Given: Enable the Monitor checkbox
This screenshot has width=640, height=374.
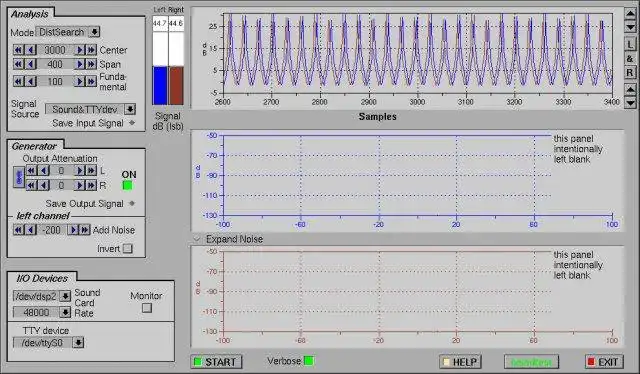Looking at the screenshot, I should click(x=147, y=308).
